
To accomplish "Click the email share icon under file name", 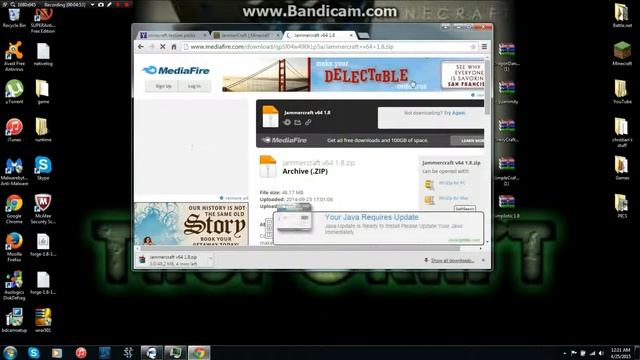I will 298,122.
